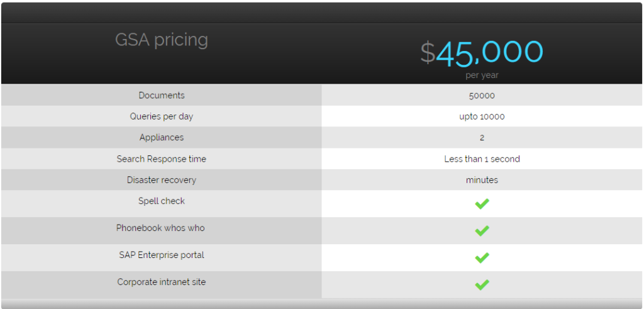Click the "upto 10000" value

[x=482, y=116]
